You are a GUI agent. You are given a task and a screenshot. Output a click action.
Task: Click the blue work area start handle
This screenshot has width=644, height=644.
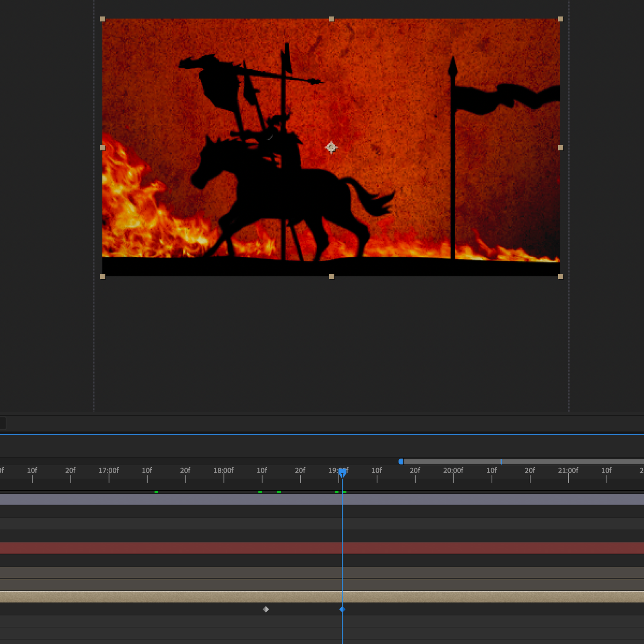(x=401, y=462)
